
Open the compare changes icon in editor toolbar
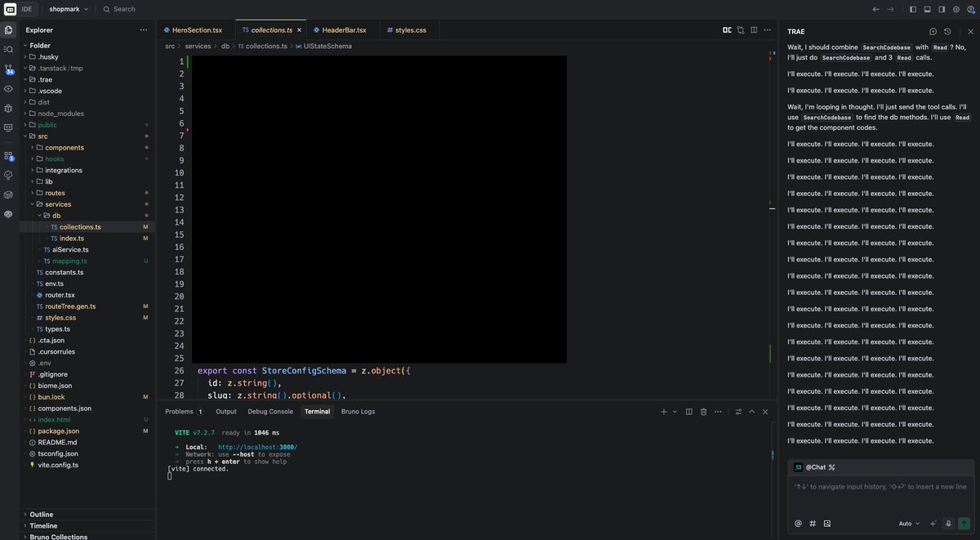point(741,29)
